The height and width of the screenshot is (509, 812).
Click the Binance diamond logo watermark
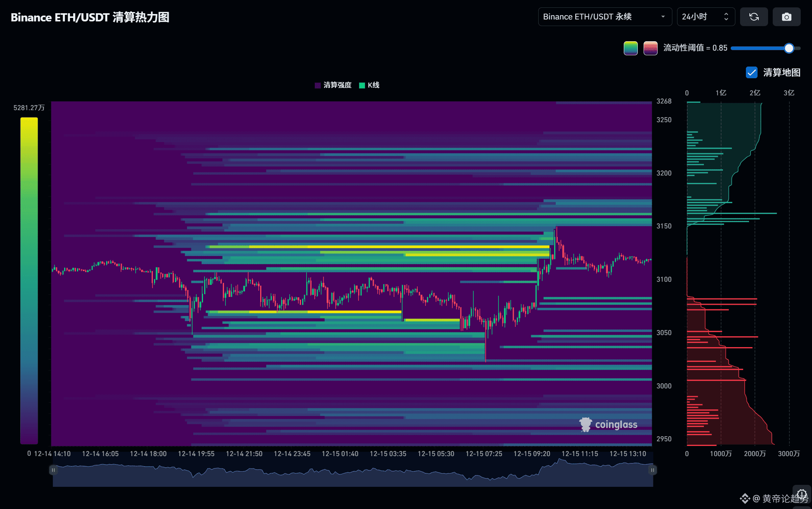744,498
